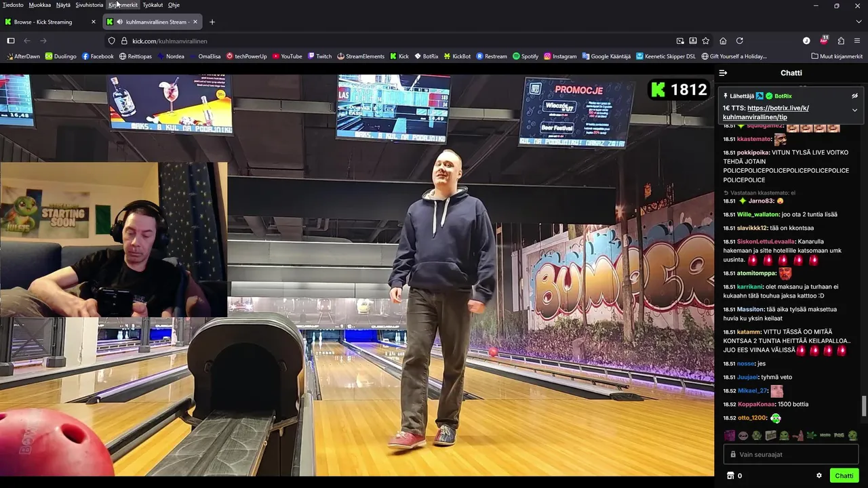The width and height of the screenshot is (868, 488).
Task: Open the Instagram bookmark
Action: 560,56
